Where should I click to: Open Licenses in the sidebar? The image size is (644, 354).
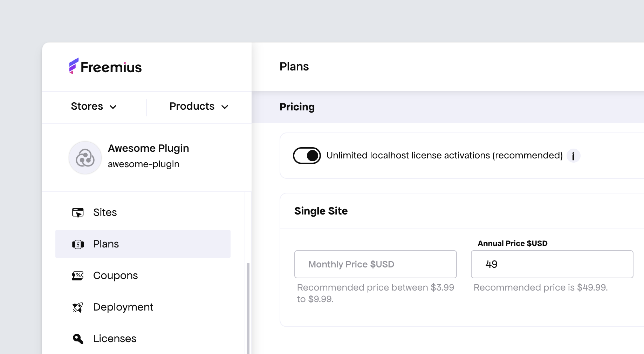click(143, 339)
